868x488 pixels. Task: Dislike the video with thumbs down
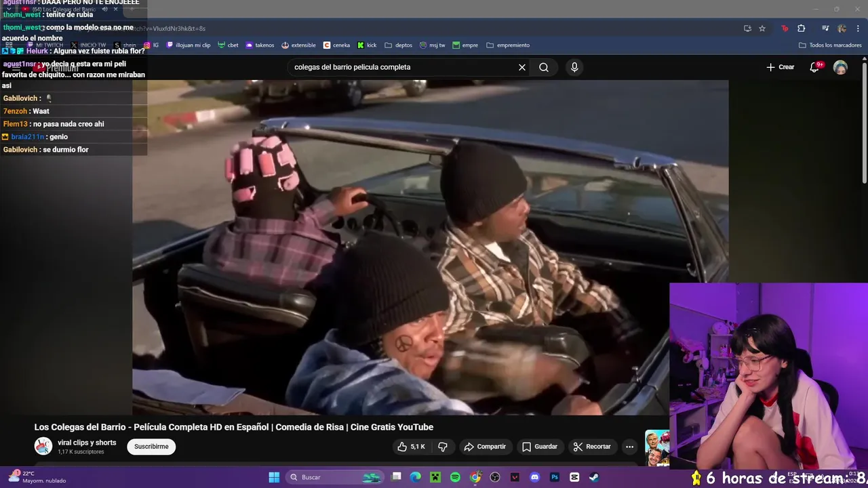click(443, 447)
